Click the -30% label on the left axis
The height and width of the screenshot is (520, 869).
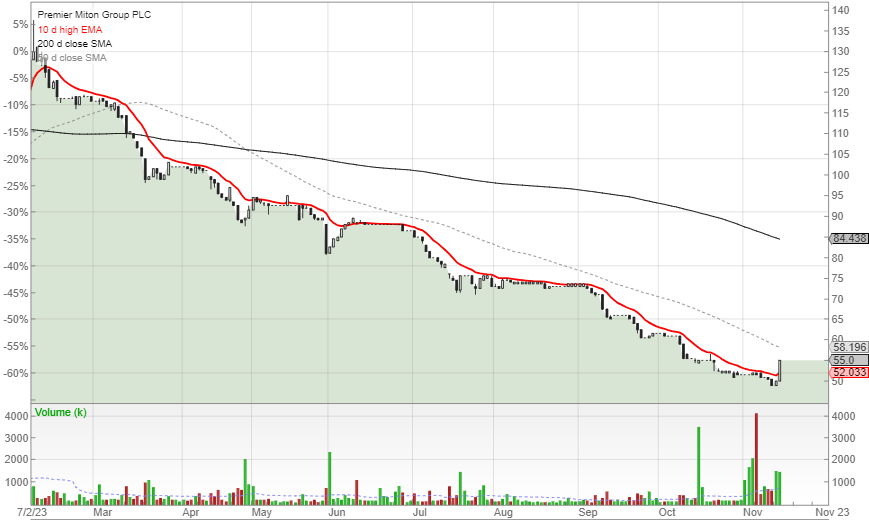(16, 212)
